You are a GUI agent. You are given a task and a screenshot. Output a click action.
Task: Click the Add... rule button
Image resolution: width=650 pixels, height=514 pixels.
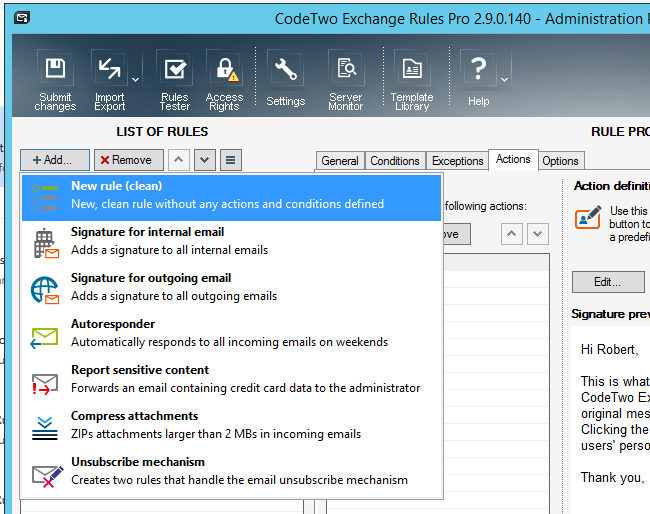pyautogui.click(x=55, y=160)
